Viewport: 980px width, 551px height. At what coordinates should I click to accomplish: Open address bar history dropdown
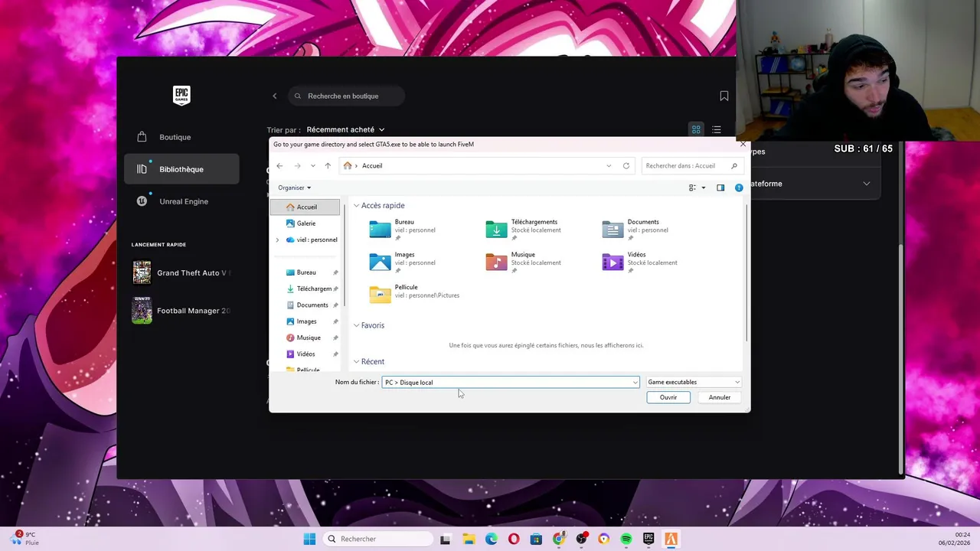coord(609,165)
